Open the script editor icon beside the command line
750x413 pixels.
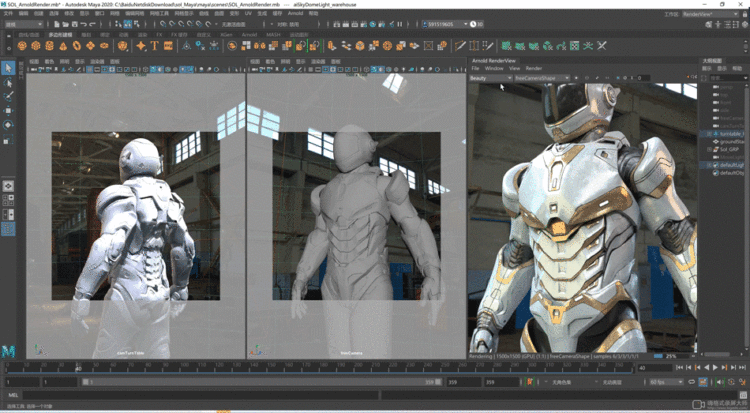[x=745, y=395]
